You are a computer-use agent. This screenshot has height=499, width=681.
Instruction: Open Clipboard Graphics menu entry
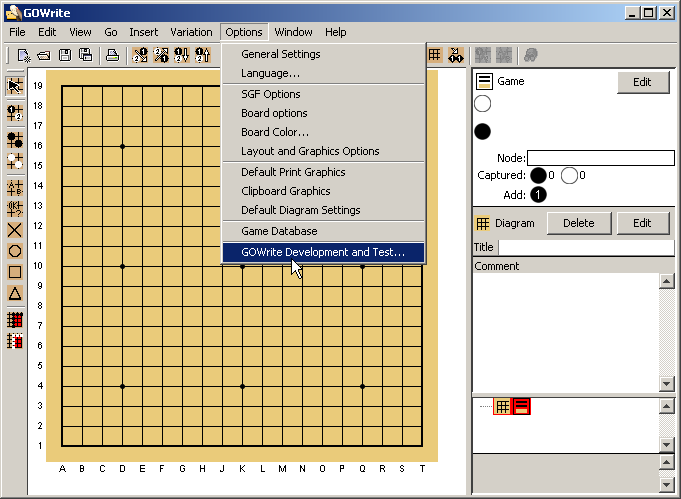pos(324,191)
